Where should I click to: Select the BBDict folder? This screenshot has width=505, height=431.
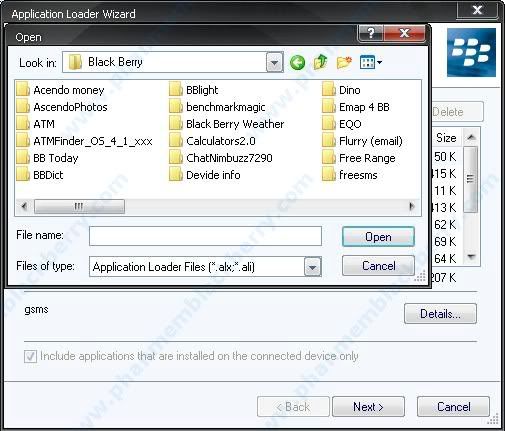tap(40, 175)
